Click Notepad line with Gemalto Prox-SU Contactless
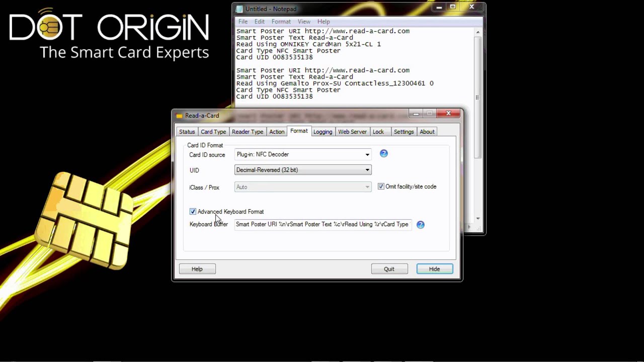 pos(335,83)
